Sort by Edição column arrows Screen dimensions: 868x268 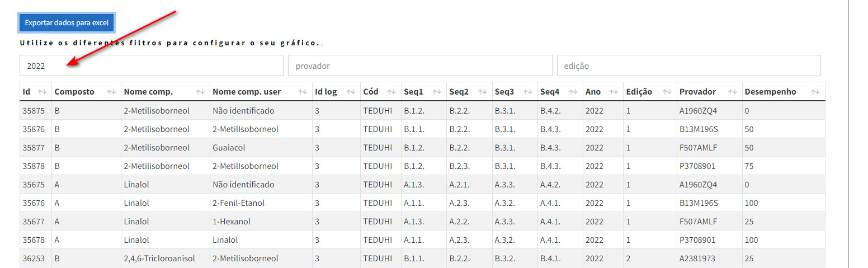click(666, 92)
